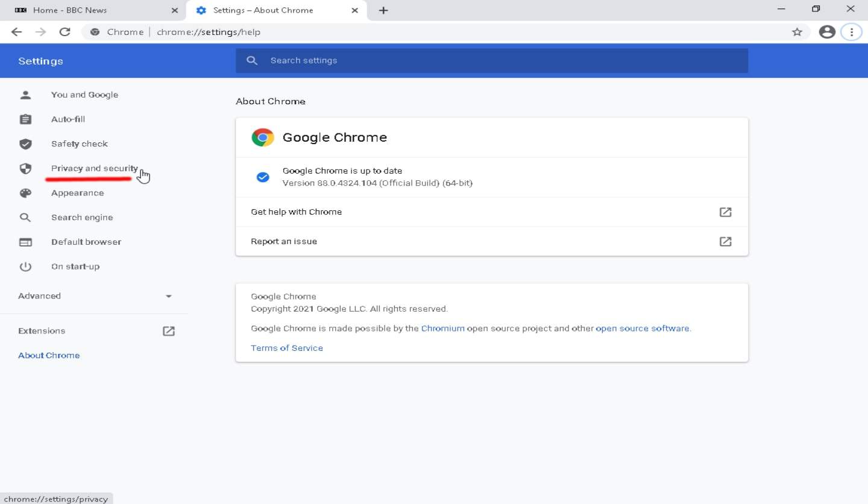Open the Terms of Service link
This screenshot has width=868, height=504.
(x=287, y=348)
